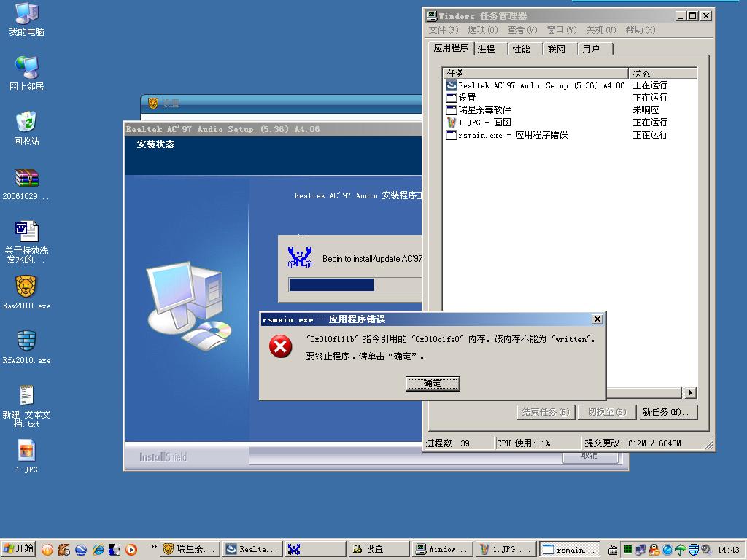Open the 文件(F) menu in Task Manager
Image resolution: width=747 pixels, height=560 pixels.
pos(443,29)
